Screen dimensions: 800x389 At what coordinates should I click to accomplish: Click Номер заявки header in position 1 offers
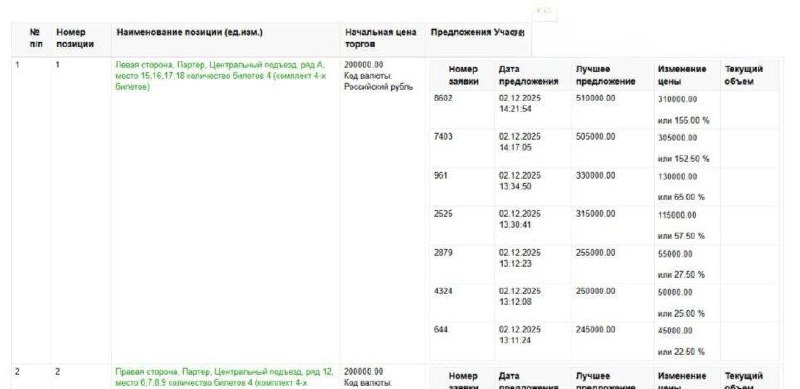pos(463,75)
